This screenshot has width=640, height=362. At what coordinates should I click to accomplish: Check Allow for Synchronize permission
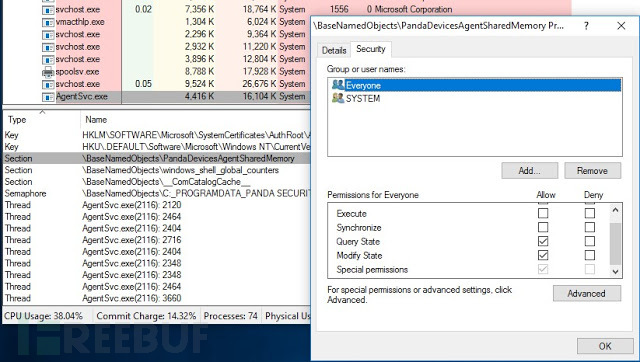click(x=543, y=227)
